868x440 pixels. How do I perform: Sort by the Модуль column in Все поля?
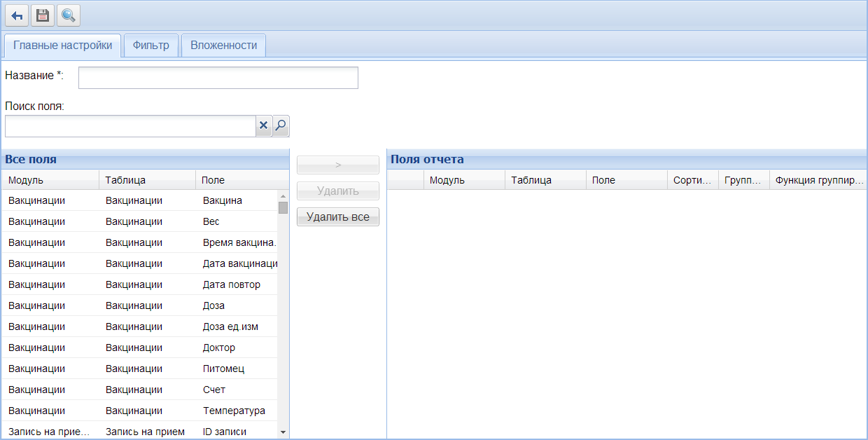click(50, 180)
